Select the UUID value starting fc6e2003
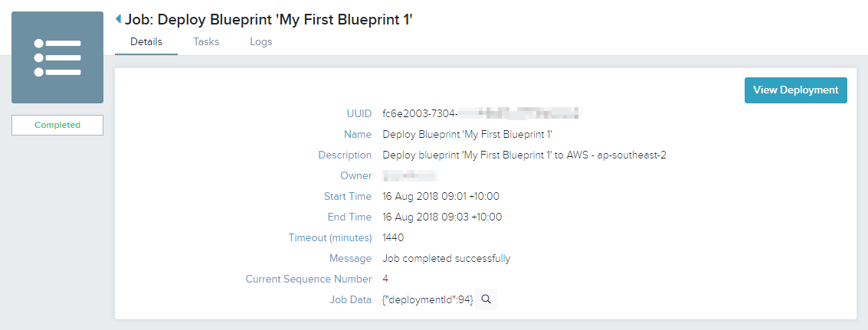The height and width of the screenshot is (330, 868). pyautogui.click(x=480, y=113)
